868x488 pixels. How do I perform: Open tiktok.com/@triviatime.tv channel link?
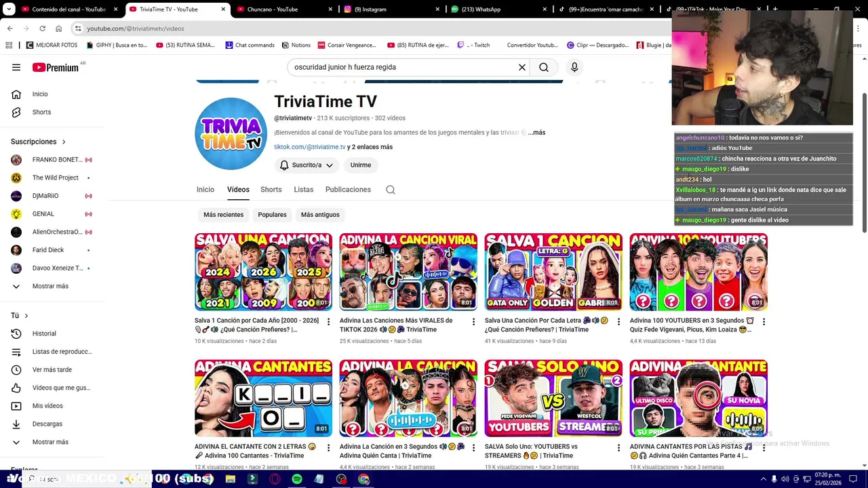click(310, 147)
